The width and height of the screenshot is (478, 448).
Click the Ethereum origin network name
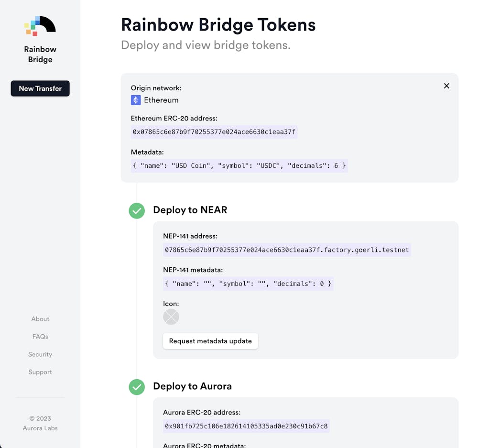(161, 100)
